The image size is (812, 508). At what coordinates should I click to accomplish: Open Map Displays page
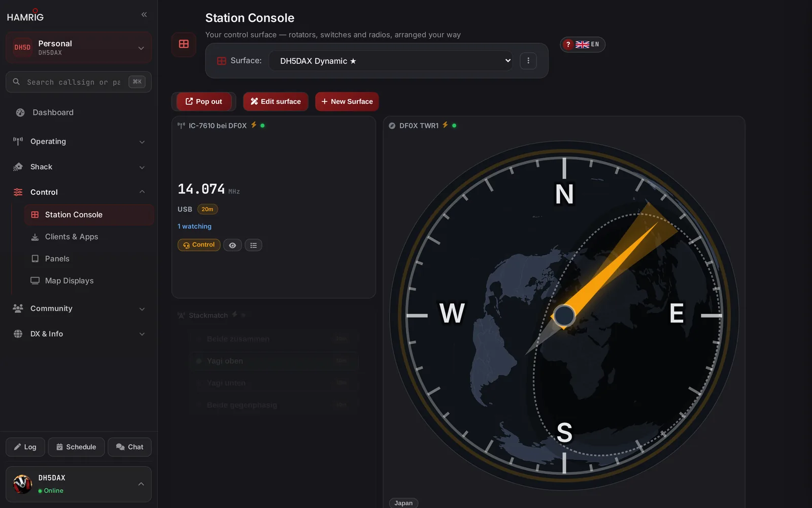click(89, 280)
